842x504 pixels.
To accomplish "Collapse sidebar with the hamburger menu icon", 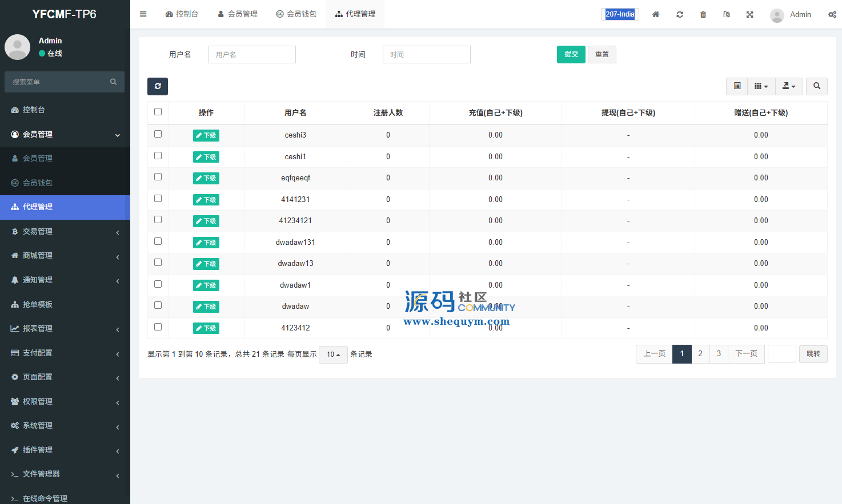I will [143, 14].
